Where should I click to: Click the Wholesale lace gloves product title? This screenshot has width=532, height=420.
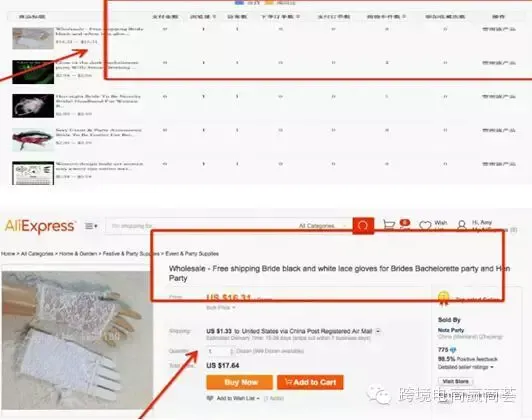pos(339,273)
